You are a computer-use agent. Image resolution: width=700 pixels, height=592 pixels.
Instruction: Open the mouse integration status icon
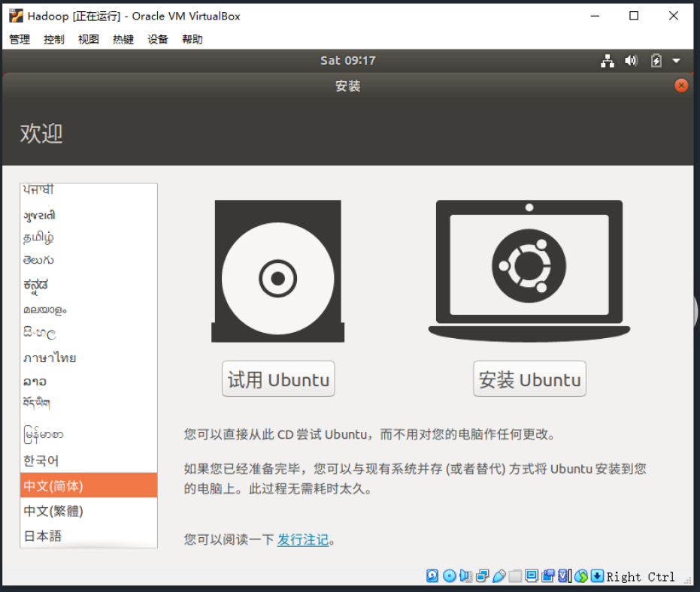pyautogui.click(x=580, y=576)
